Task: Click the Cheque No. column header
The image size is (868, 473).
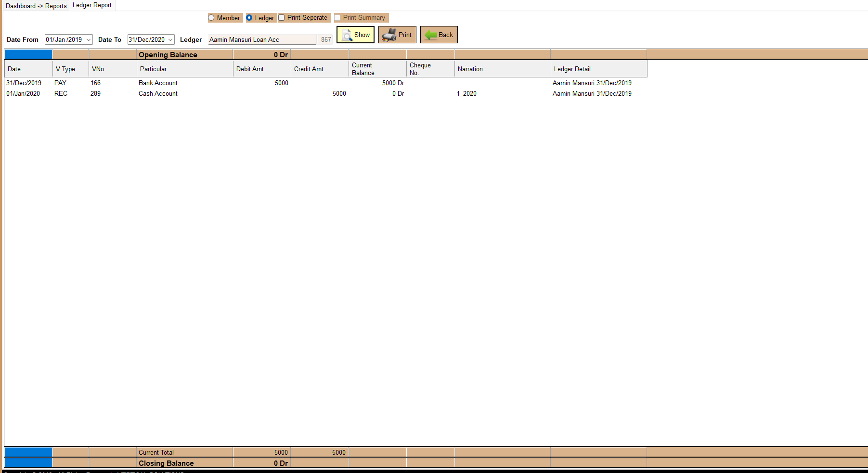Action: coord(430,69)
